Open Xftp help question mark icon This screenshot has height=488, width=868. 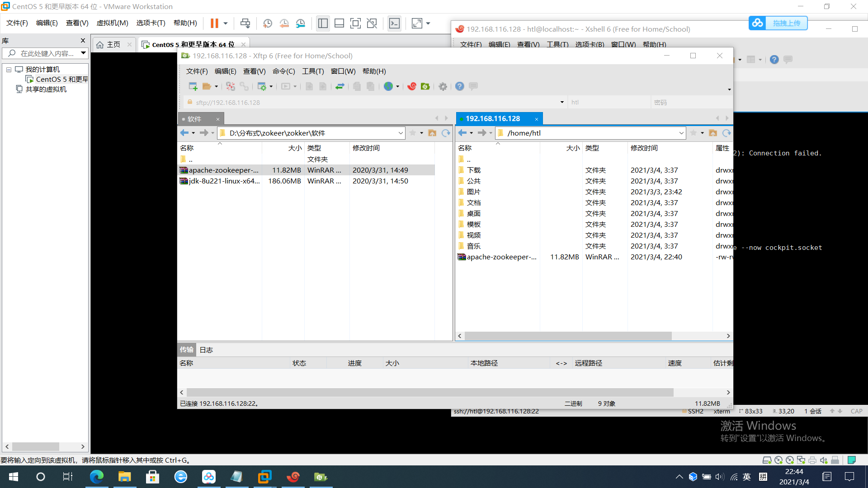[x=460, y=86]
